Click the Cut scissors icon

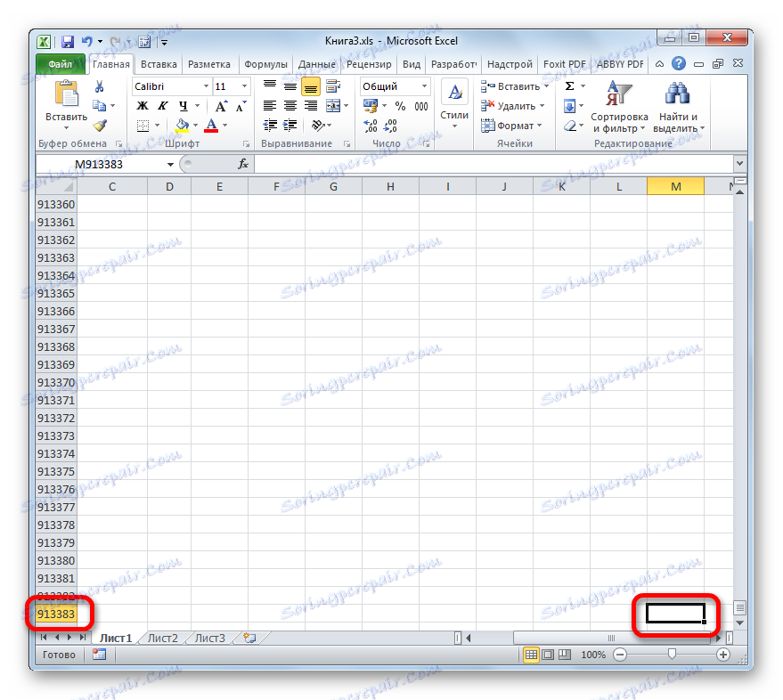(x=100, y=87)
